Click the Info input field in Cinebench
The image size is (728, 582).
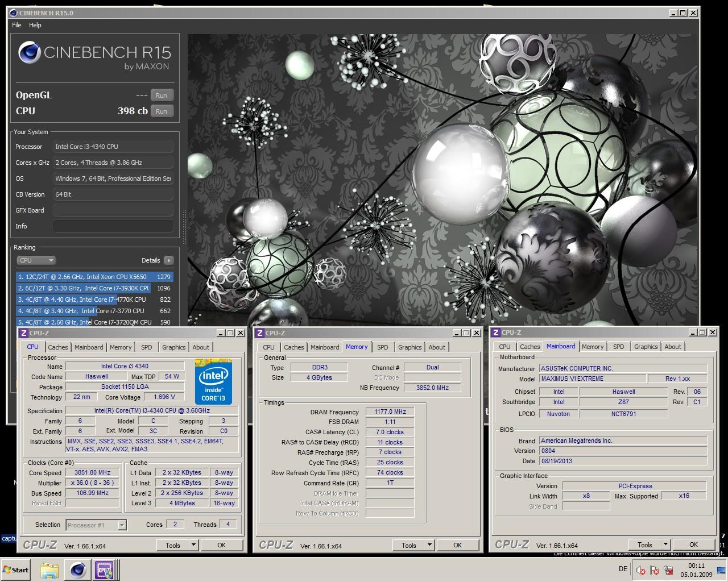tap(113, 226)
